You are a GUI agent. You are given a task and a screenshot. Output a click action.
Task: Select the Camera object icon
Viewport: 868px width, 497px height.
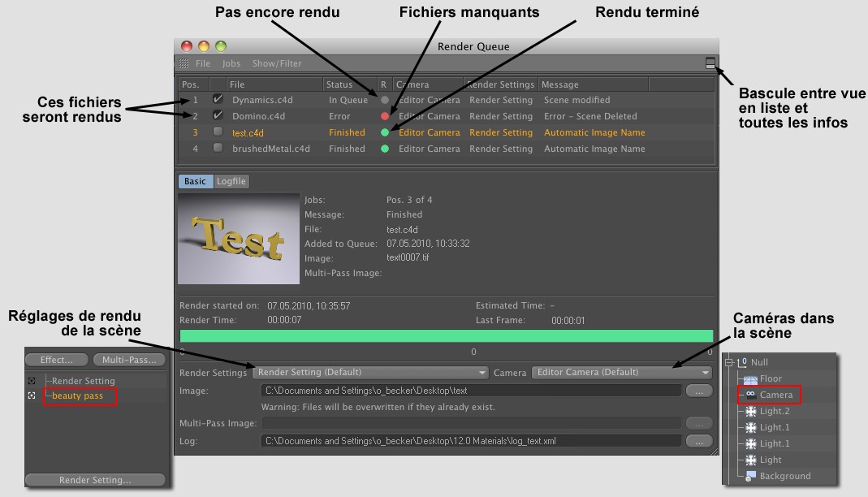(x=751, y=395)
